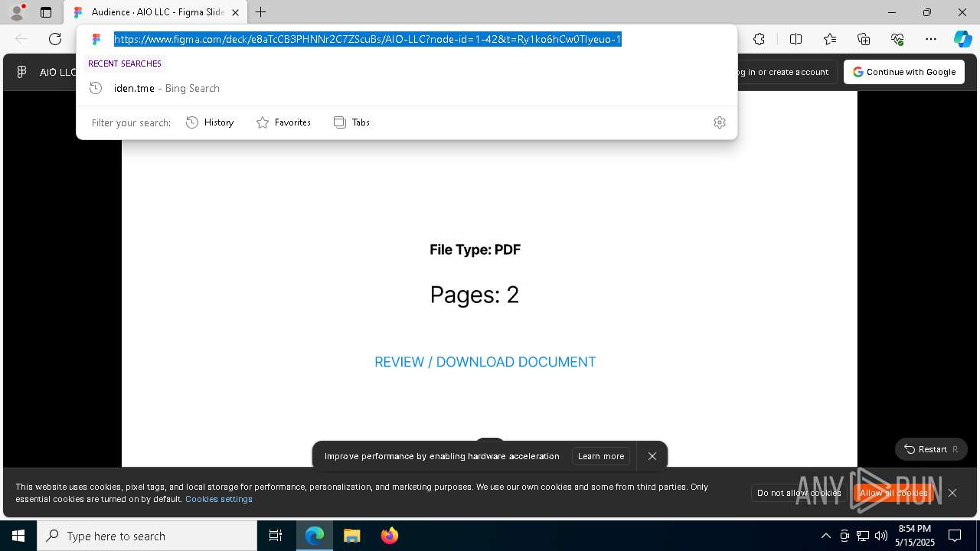
Task: Close the Audience AIO LLC tab
Action: (x=235, y=12)
